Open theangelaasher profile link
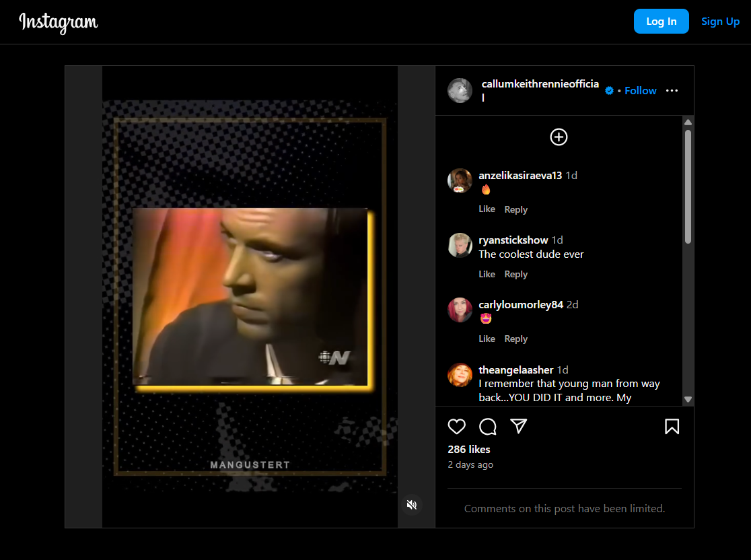751x560 pixels. [516, 370]
